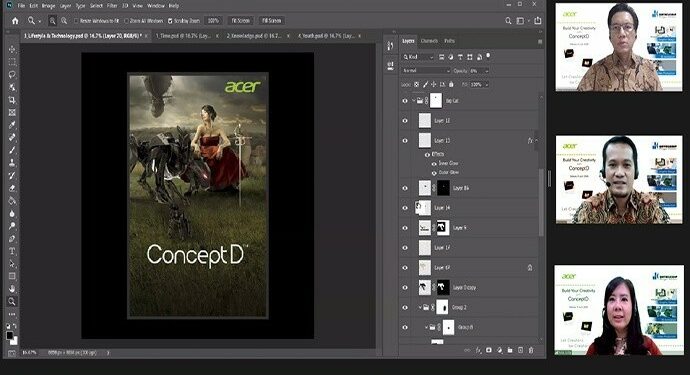Select the Clone Stamp tool

(x=12, y=163)
